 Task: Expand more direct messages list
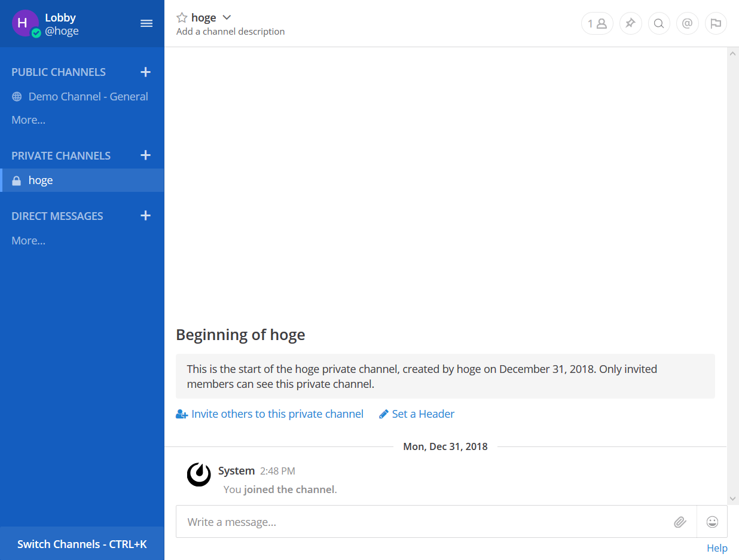point(28,240)
